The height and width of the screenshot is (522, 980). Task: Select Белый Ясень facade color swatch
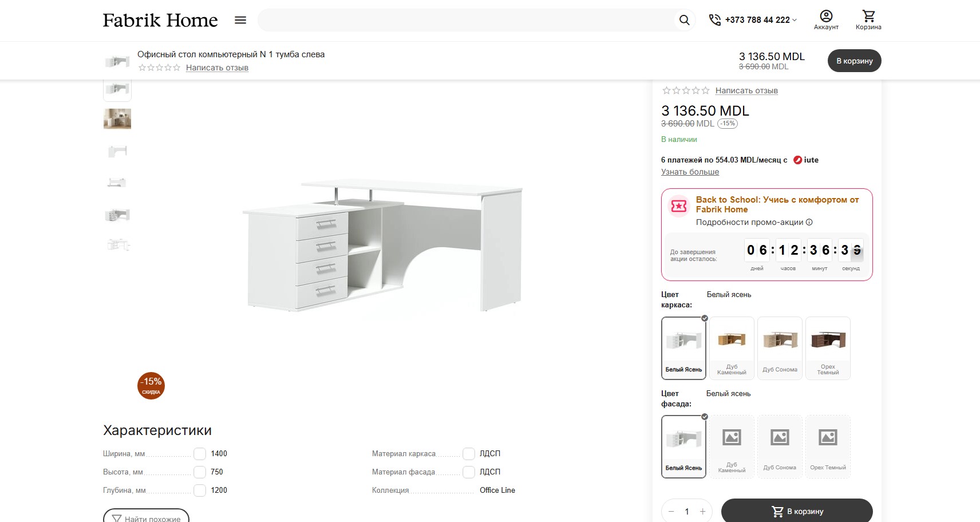coord(683,446)
